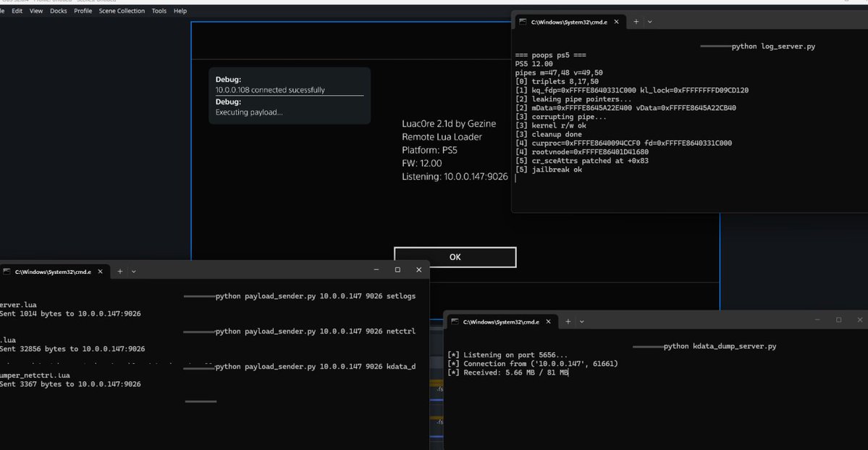
Task: Click the '[5] jailbreak ok' line
Action: 548,170
